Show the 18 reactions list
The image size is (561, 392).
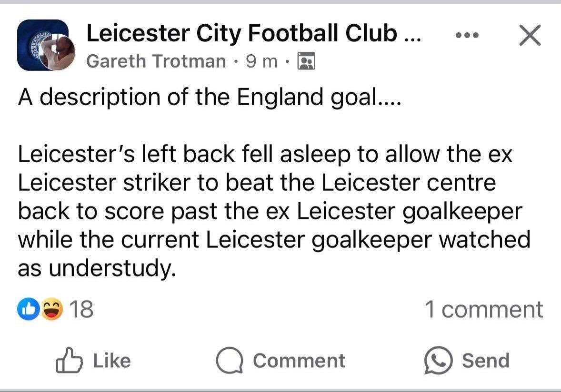pos(81,309)
